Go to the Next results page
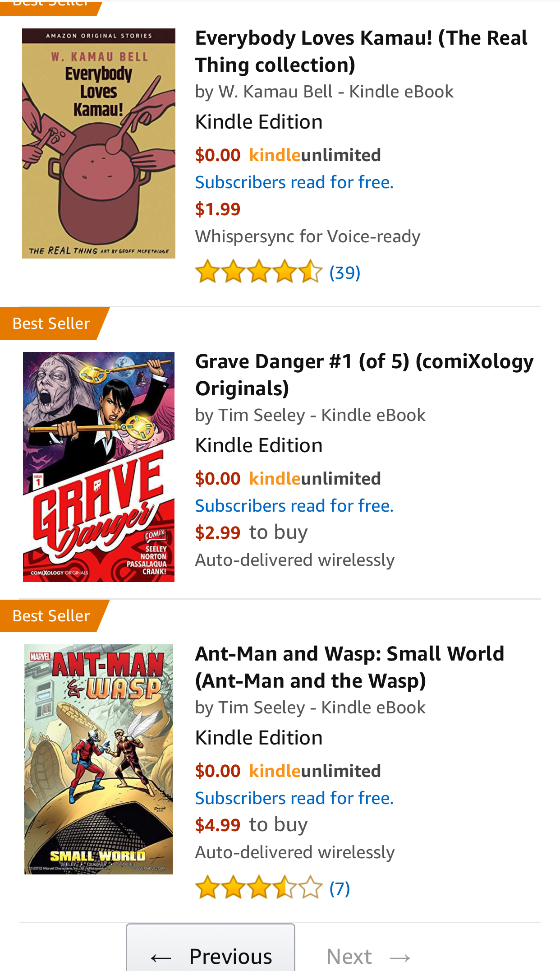The image size is (560, 971). [367, 956]
